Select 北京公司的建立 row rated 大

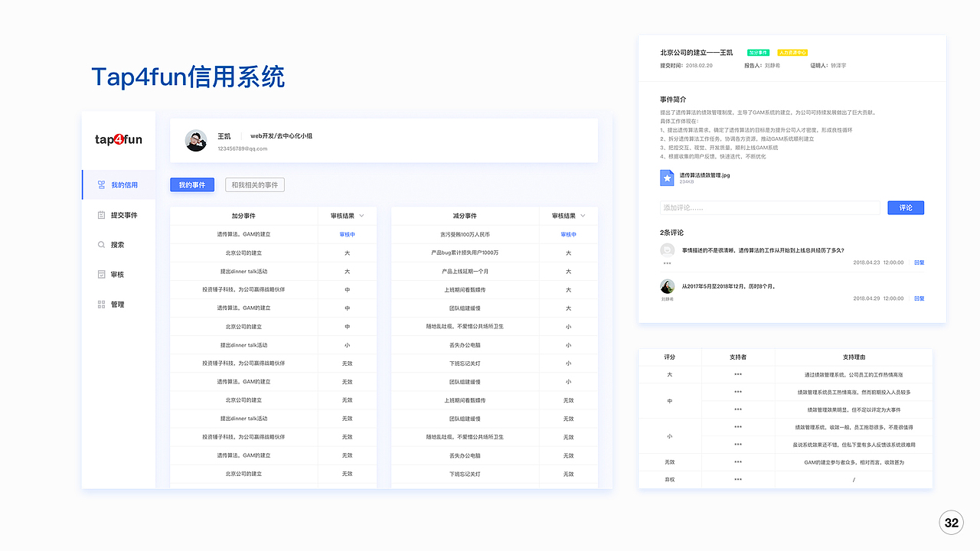click(x=273, y=253)
